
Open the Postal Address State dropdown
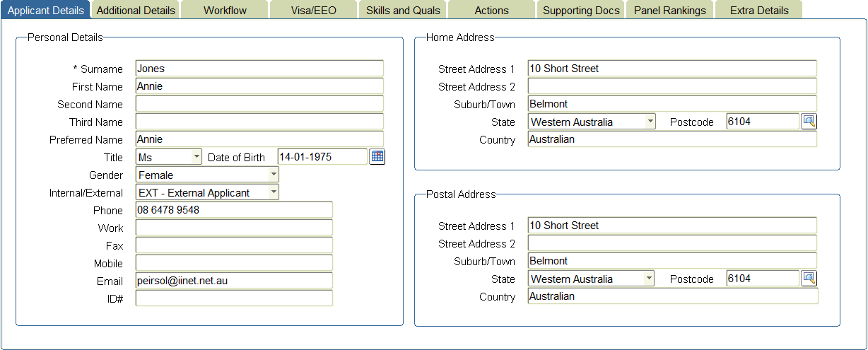pos(592,279)
